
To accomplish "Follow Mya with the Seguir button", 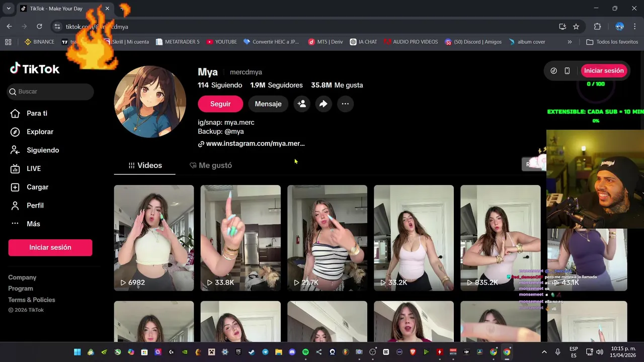I will (220, 104).
